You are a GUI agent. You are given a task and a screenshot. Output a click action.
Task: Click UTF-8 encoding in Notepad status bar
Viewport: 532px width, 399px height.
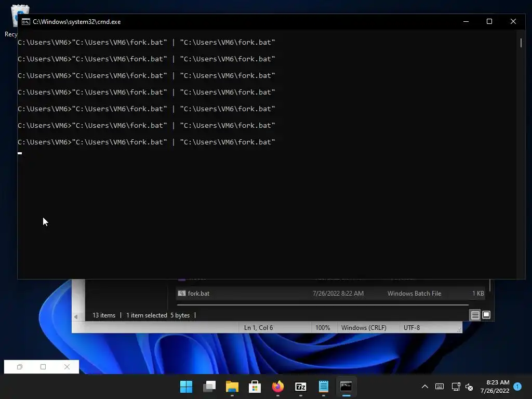[411, 328]
